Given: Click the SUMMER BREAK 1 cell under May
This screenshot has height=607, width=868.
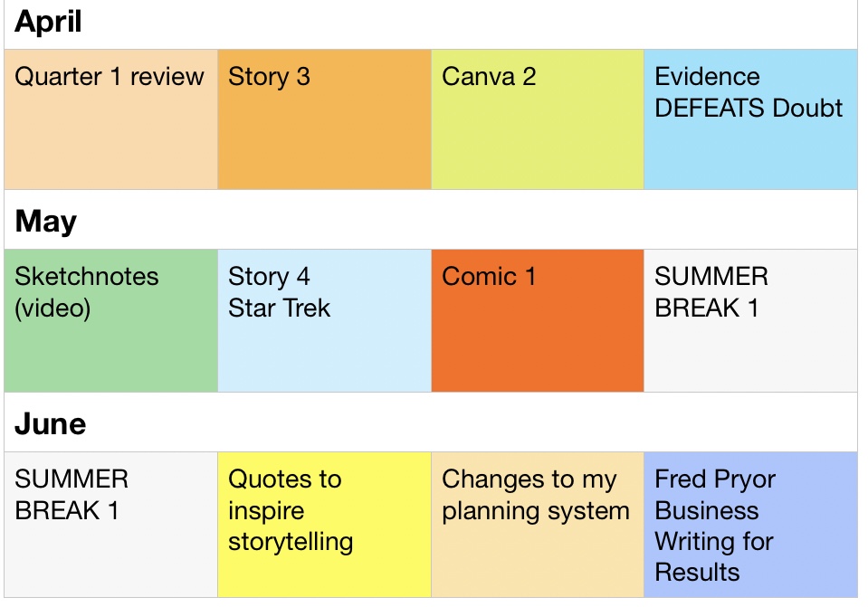Looking at the screenshot, I should [x=750, y=321].
